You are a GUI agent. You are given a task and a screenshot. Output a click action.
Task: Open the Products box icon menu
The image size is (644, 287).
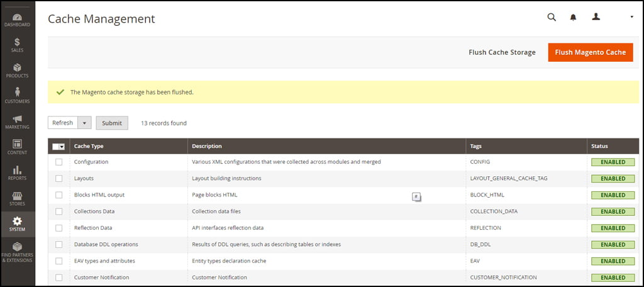(17, 70)
